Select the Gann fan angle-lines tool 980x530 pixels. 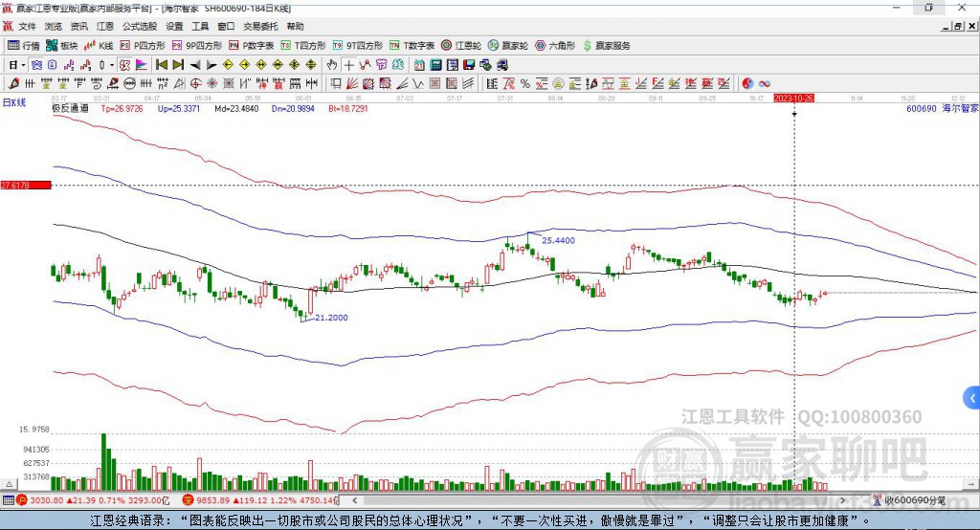[x=351, y=84]
